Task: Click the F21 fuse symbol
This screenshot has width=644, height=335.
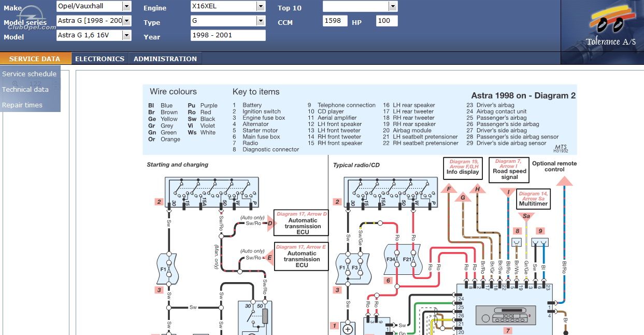Action: pos(413,259)
